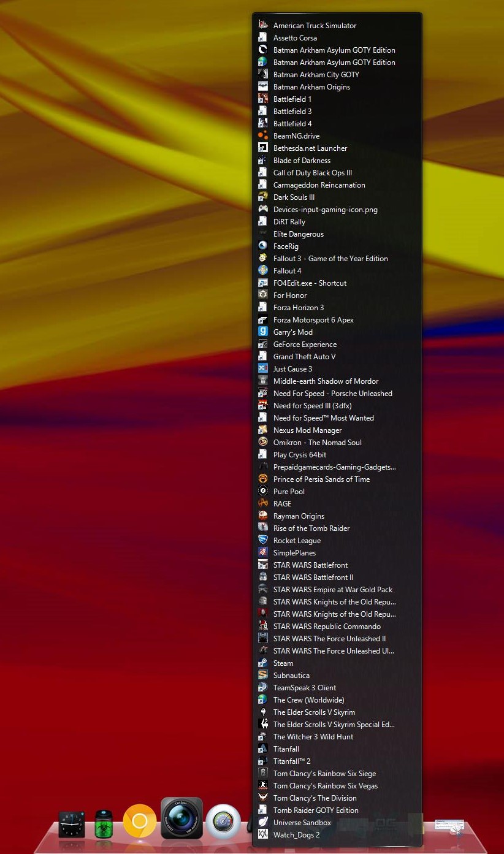Screen dimensions: 504x854
Task: Open the camera lens dock icon
Action: (x=181, y=818)
